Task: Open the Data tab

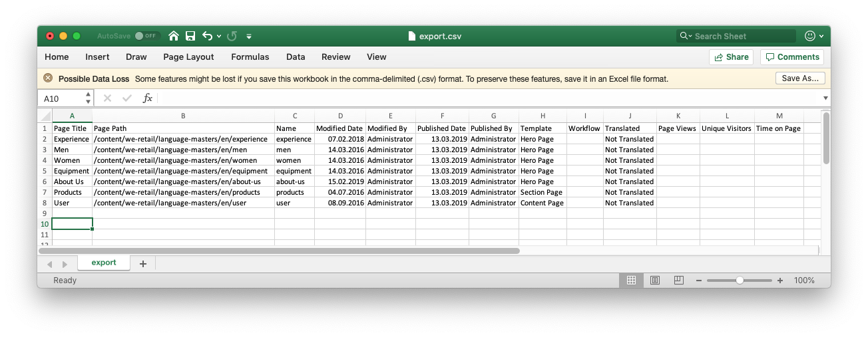Action: [x=296, y=57]
